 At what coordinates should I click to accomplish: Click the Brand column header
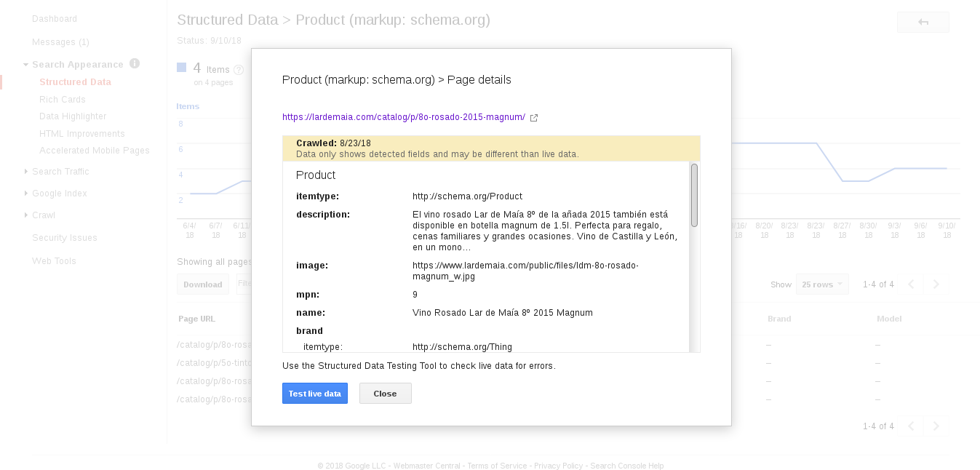click(x=779, y=319)
